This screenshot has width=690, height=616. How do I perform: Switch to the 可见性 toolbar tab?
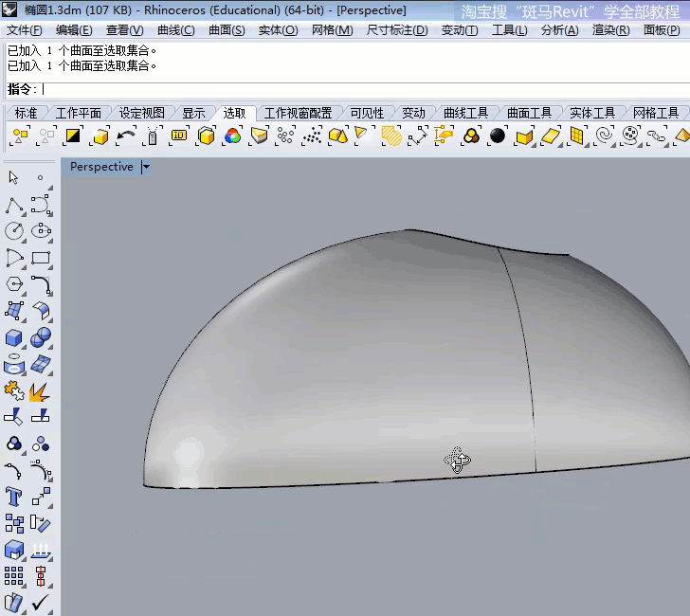367,114
